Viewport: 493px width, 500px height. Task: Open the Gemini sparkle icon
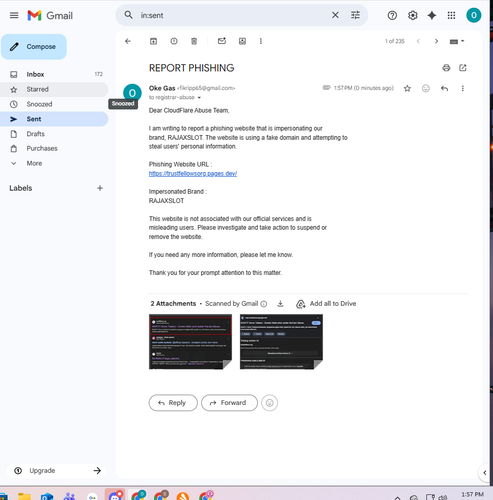tap(432, 15)
